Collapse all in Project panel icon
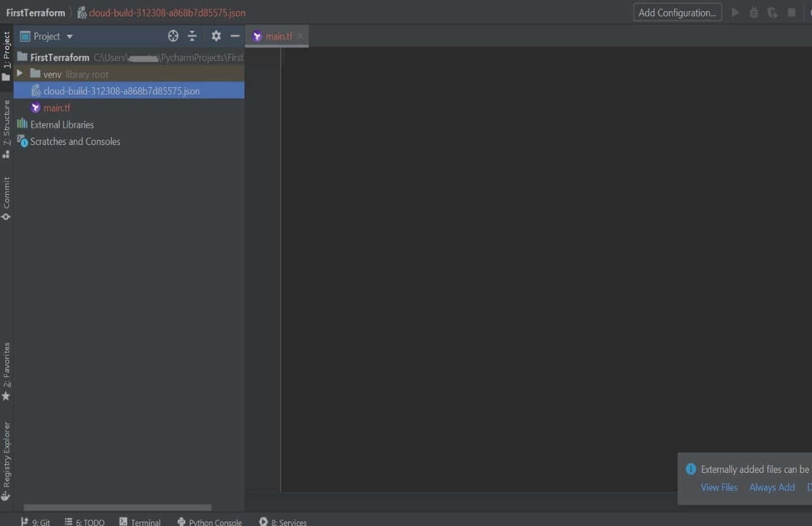 point(192,36)
